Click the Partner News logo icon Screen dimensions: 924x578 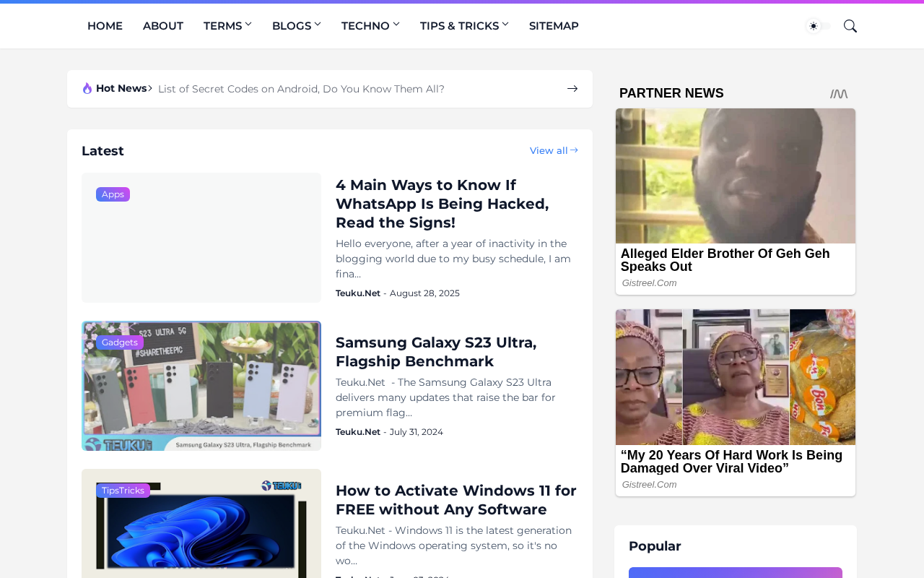tap(839, 93)
